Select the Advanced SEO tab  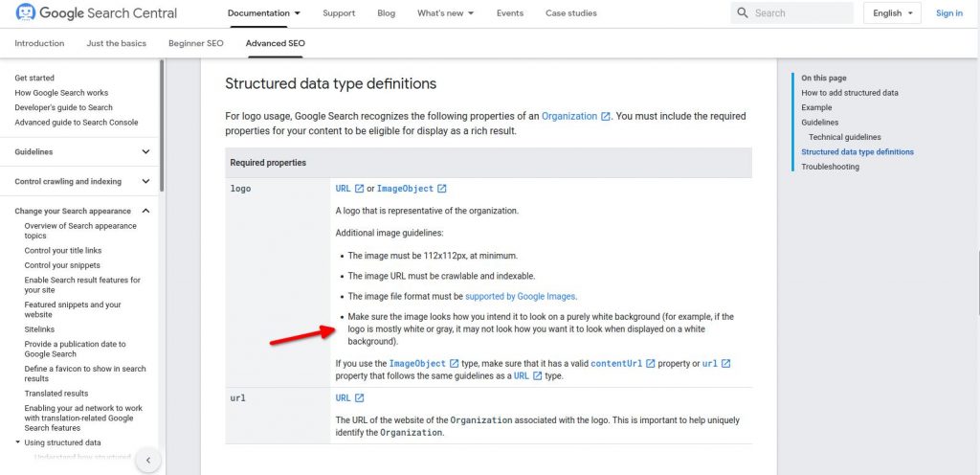click(275, 44)
